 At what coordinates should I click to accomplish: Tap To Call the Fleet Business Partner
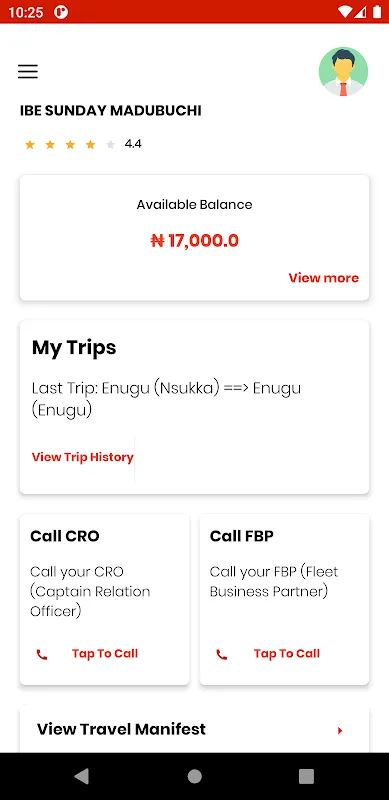tap(287, 654)
